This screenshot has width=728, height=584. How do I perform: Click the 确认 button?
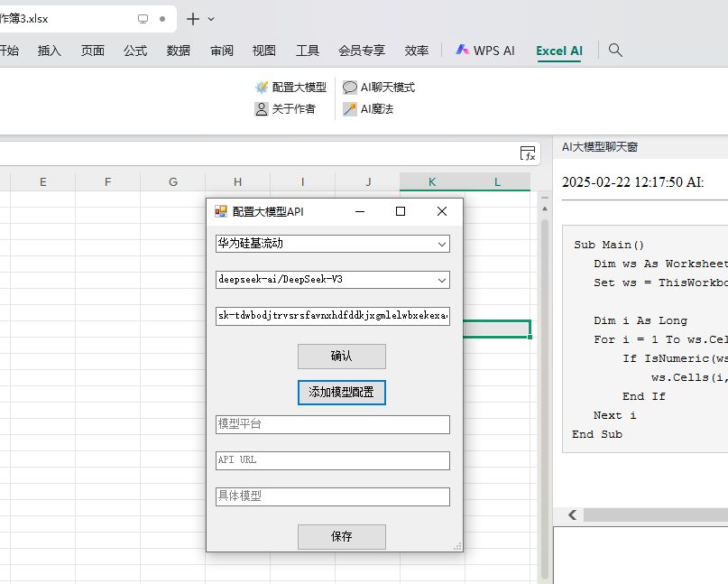click(342, 357)
